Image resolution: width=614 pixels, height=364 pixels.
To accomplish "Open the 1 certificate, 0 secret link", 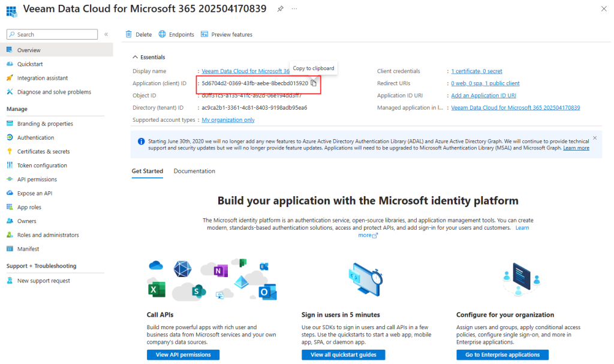I will tap(477, 71).
